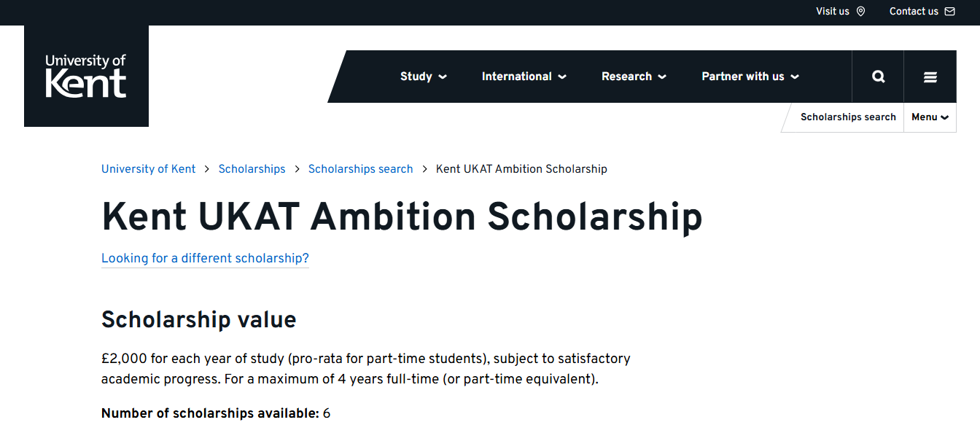This screenshot has height=433, width=980.
Task: Open the Visit us link
Action: tap(833, 12)
